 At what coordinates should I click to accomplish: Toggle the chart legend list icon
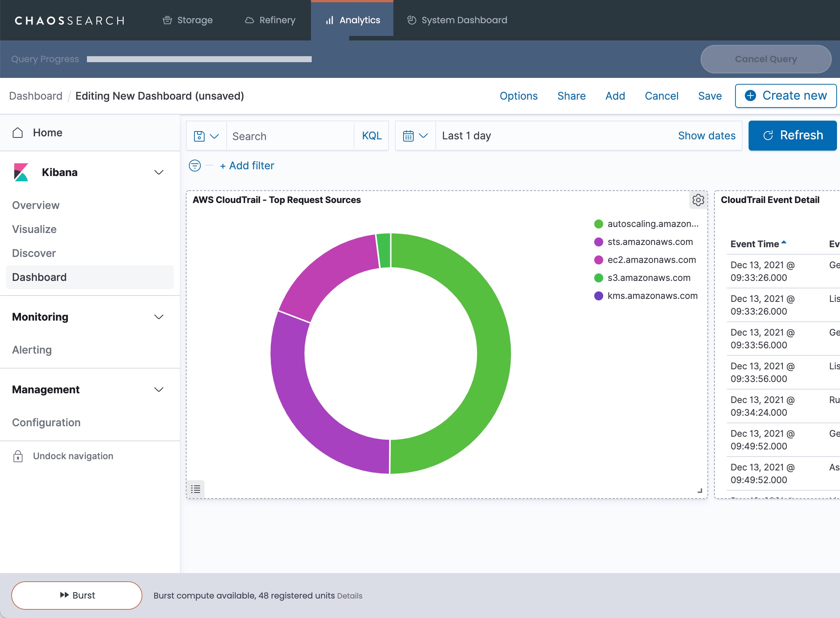click(x=196, y=489)
